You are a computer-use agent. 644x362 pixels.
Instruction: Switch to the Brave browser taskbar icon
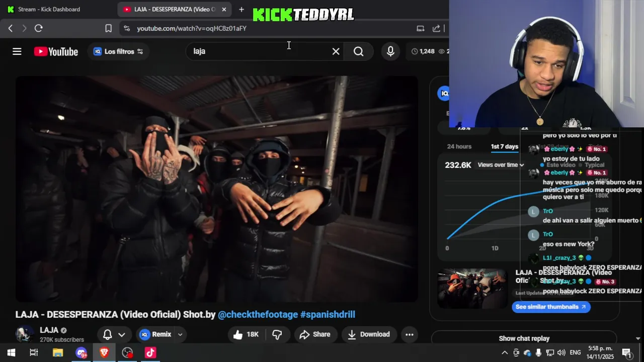pyautogui.click(x=104, y=352)
